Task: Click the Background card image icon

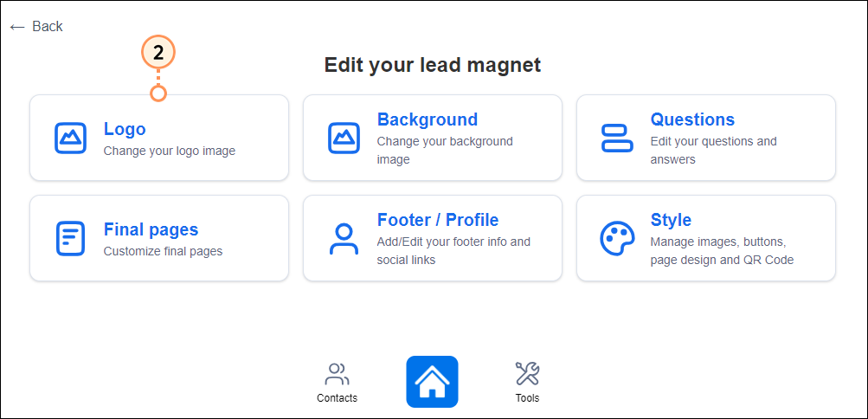Action: [344, 138]
